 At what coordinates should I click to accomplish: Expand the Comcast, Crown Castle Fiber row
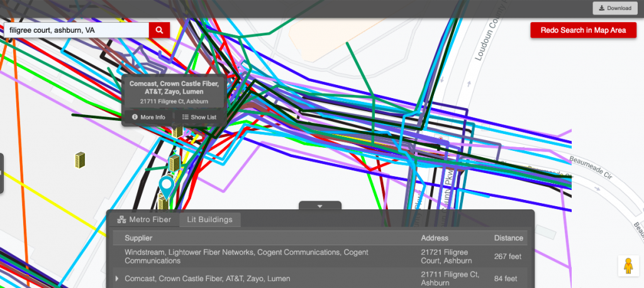tap(116, 278)
